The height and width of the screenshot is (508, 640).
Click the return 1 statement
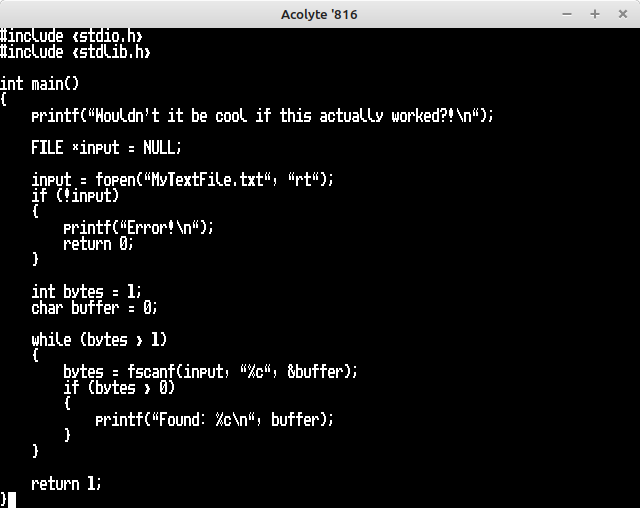pyautogui.click(x=66, y=484)
